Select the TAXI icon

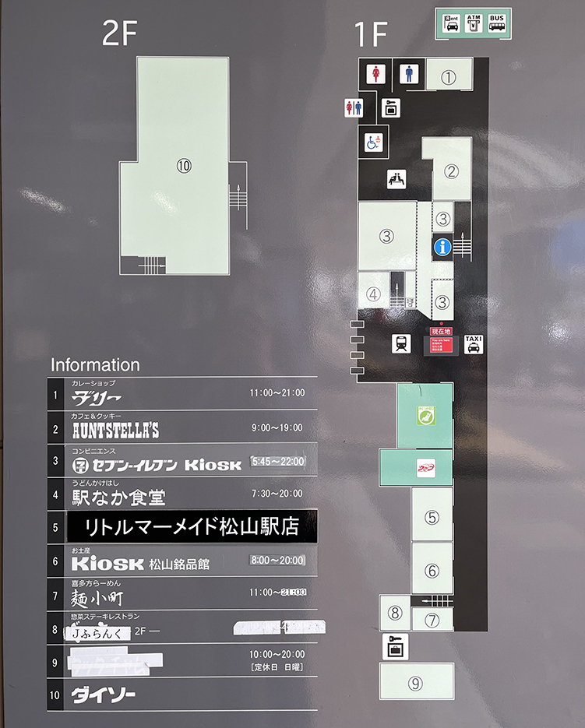474,344
